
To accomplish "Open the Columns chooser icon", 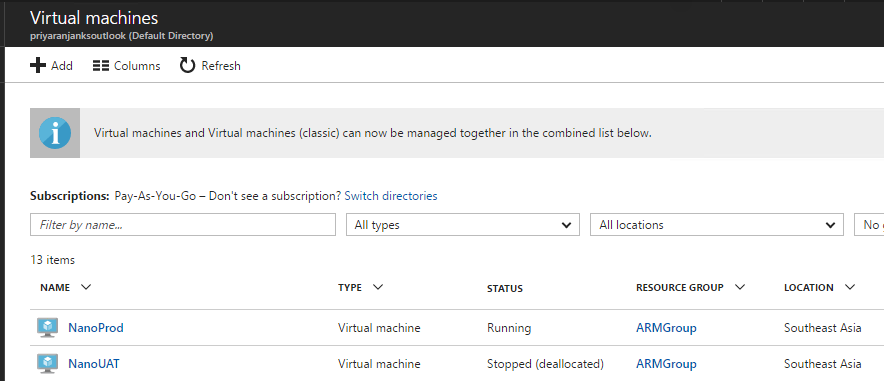I will pos(101,66).
